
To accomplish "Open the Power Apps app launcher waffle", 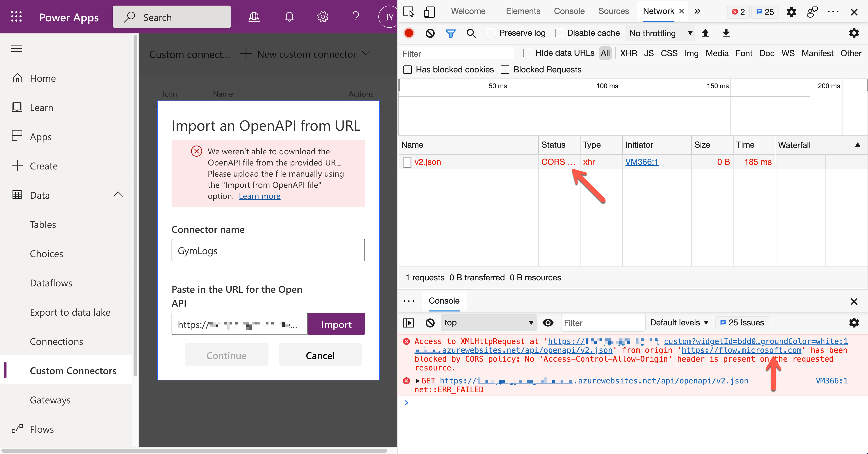I will coord(16,16).
